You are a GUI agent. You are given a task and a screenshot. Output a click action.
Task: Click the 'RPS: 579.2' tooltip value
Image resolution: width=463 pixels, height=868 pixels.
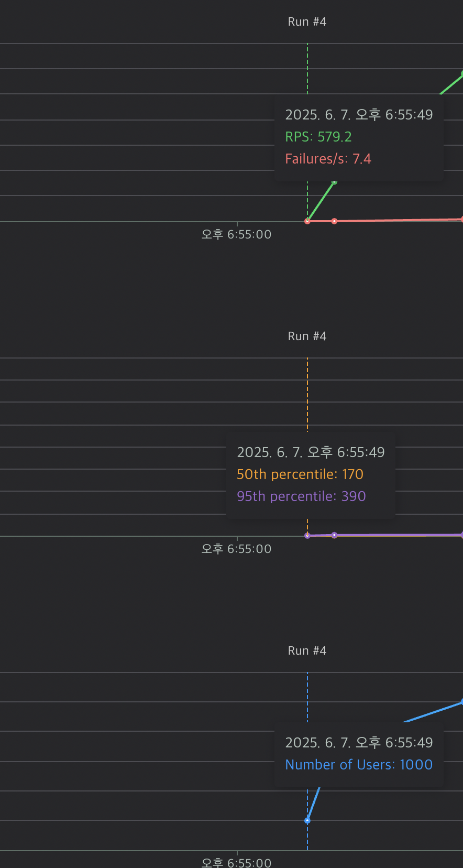click(318, 137)
